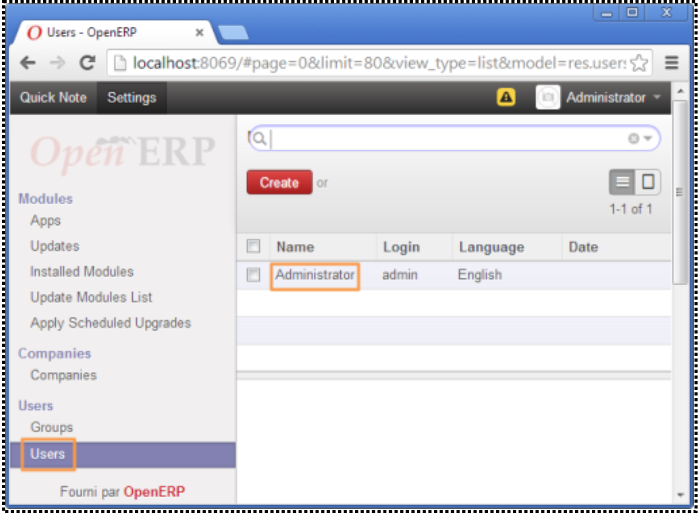Select Apply Scheduled Upgrades

pos(110,323)
